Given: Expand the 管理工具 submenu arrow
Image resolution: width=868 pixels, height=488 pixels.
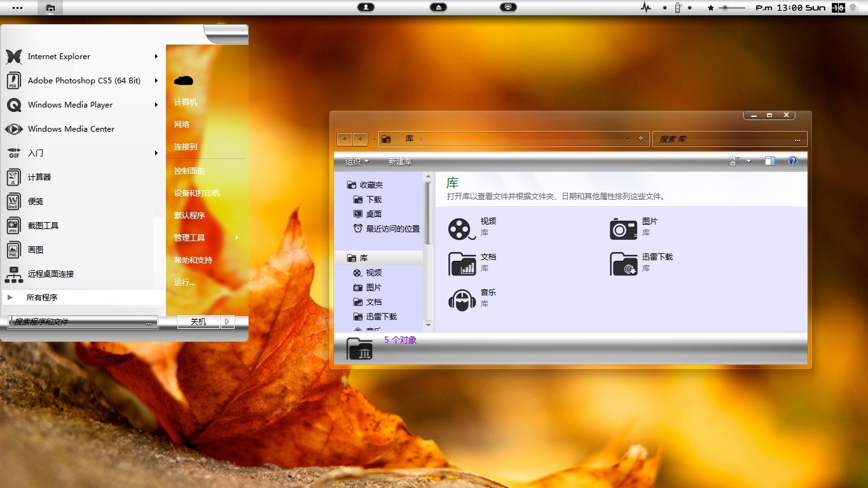Looking at the screenshot, I should click(237, 237).
